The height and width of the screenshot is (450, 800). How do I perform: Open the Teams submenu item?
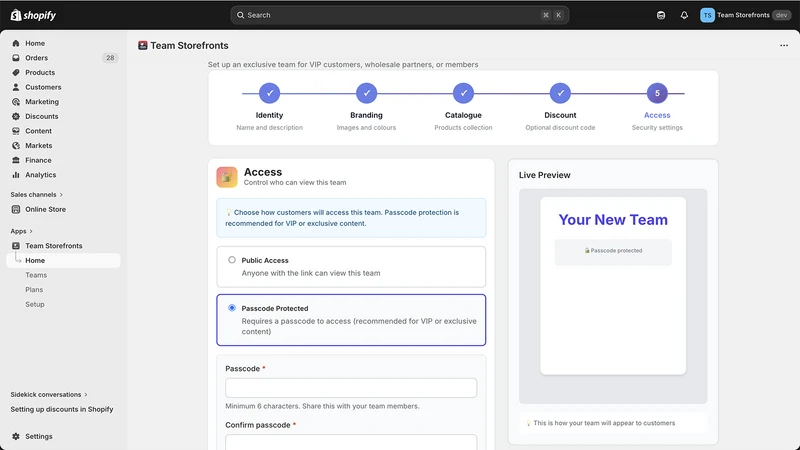click(x=36, y=275)
